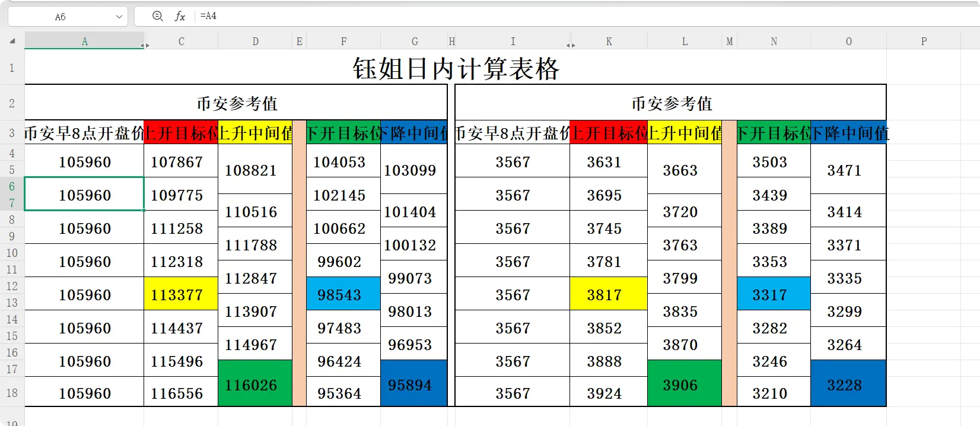Screen dimensions: 980x426
Task: Click cell with value 3210
Action: [x=774, y=392]
